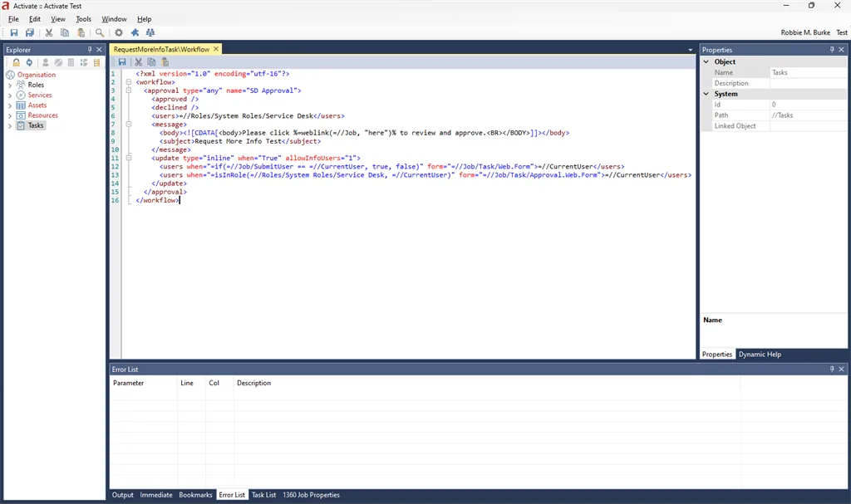Click the pushpin icon on the Error List panel
The height and width of the screenshot is (504, 851).
point(831,369)
